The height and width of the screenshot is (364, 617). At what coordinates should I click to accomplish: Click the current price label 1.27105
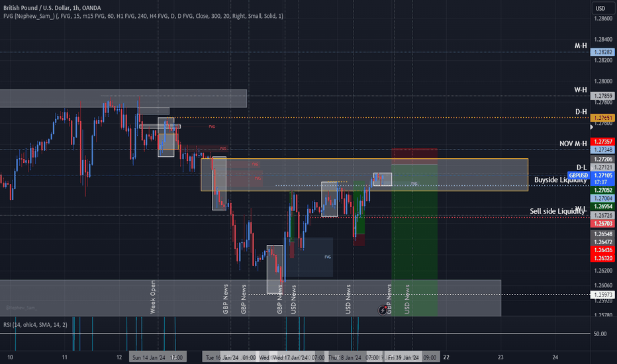[603, 175]
